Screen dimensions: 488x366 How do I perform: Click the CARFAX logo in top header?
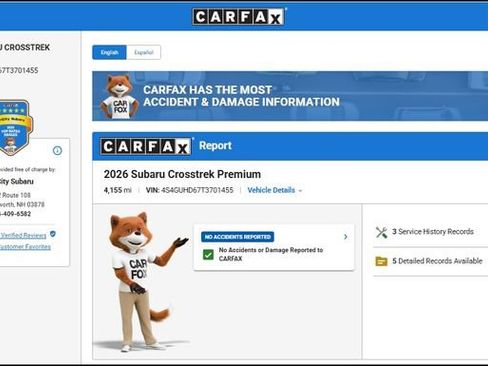[239, 16]
